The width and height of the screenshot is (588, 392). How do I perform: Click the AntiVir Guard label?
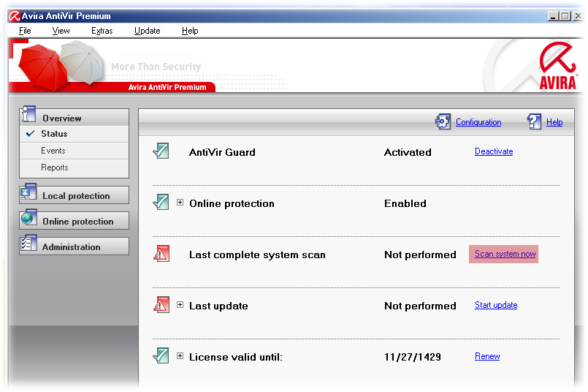222,152
